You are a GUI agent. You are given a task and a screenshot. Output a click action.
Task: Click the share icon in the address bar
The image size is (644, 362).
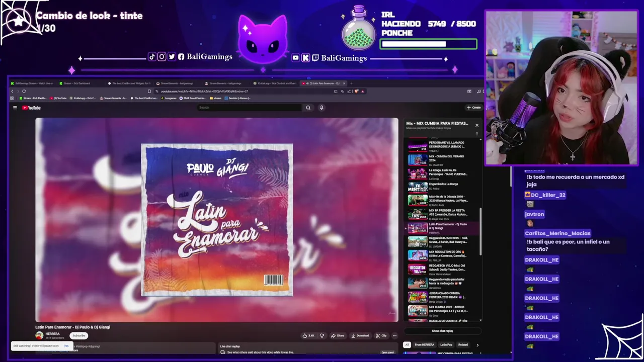349,91
